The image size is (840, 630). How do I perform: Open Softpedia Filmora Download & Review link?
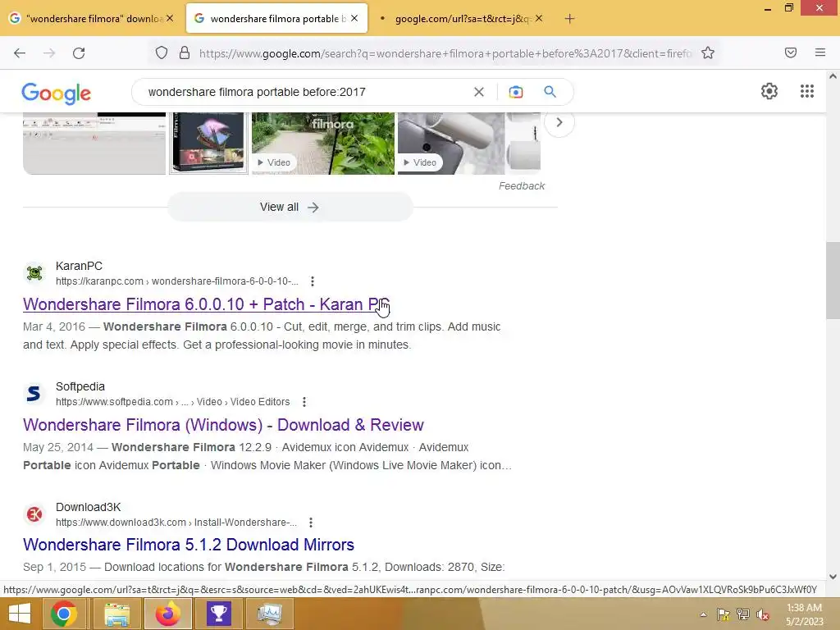(x=223, y=425)
